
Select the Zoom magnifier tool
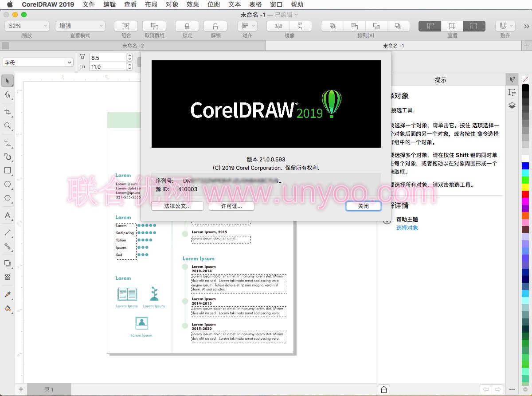pyautogui.click(x=8, y=126)
